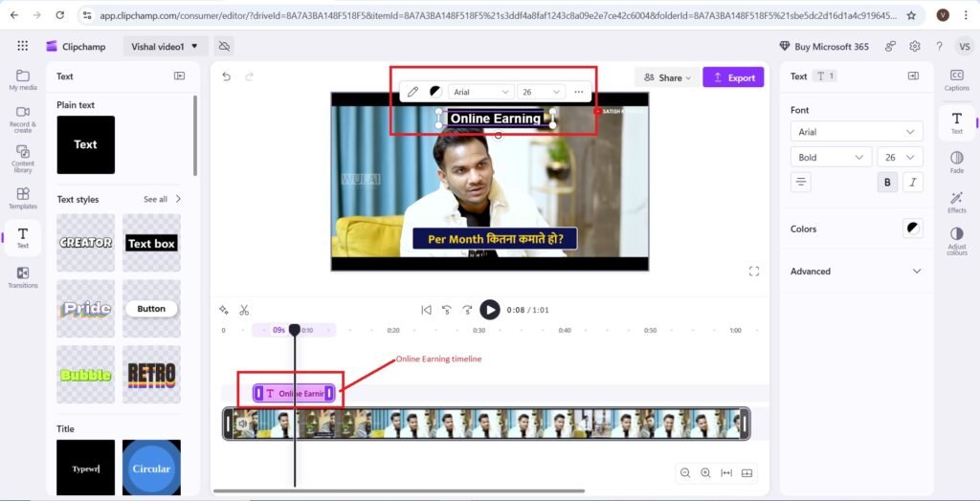
Task: Toggle the cloud sync off icon
Action: point(224,46)
